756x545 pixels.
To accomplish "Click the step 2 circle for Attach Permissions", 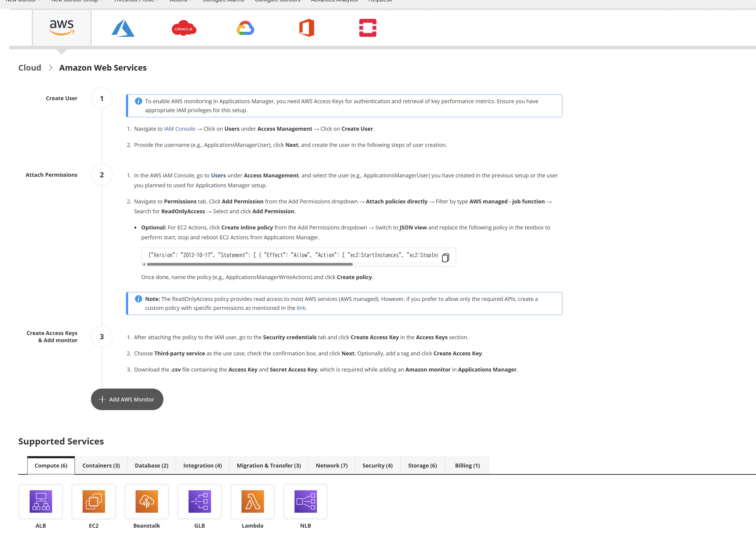I will (x=102, y=175).
